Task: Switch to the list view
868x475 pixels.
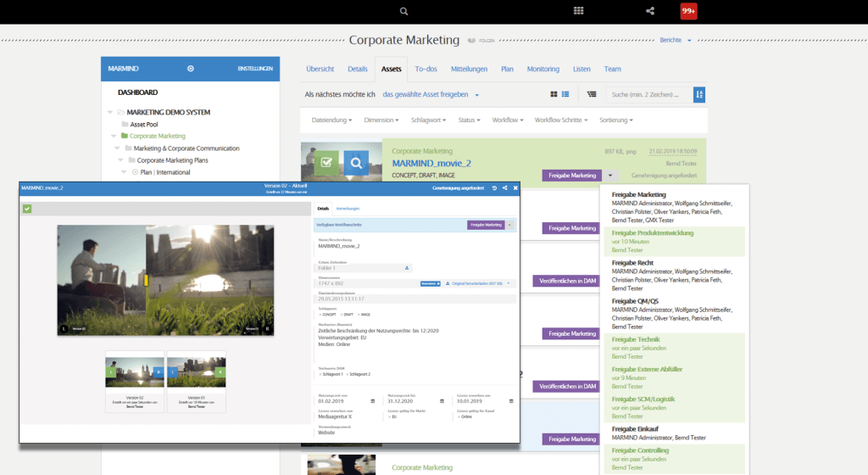Action: (565, 94)
